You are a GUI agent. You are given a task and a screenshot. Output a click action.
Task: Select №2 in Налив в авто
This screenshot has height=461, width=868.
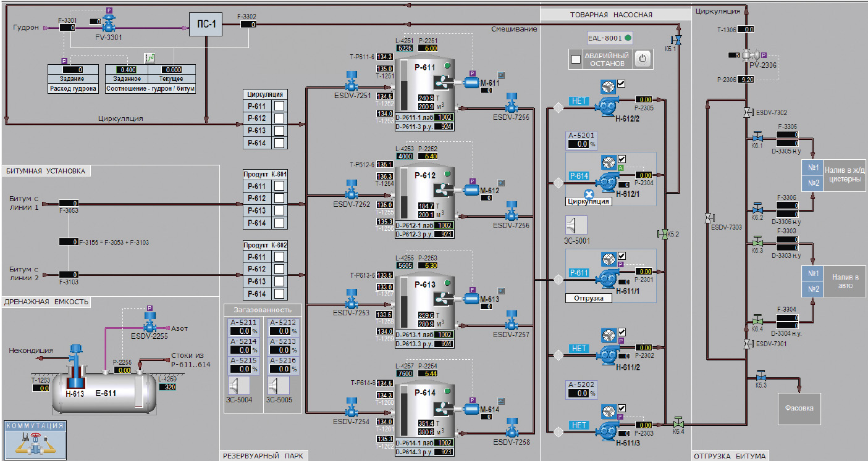[812, 289]
